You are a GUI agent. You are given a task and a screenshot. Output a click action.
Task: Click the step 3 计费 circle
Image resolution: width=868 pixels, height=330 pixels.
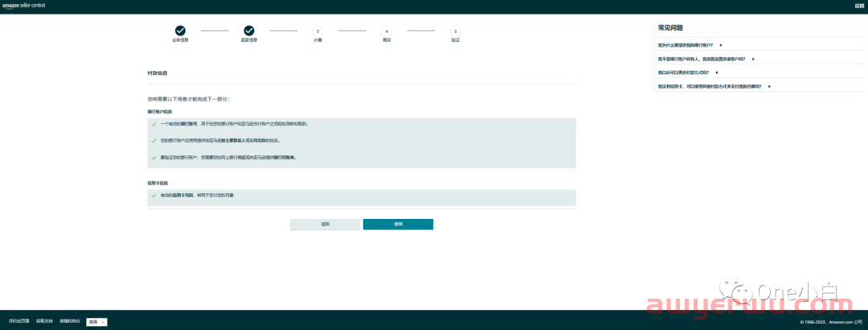click(317, 31)
